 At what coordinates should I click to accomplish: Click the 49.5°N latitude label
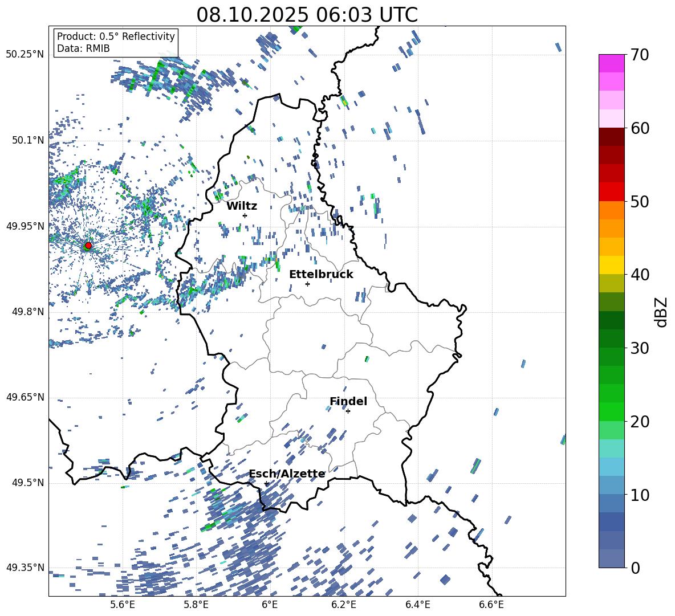(x=28, y=483)
